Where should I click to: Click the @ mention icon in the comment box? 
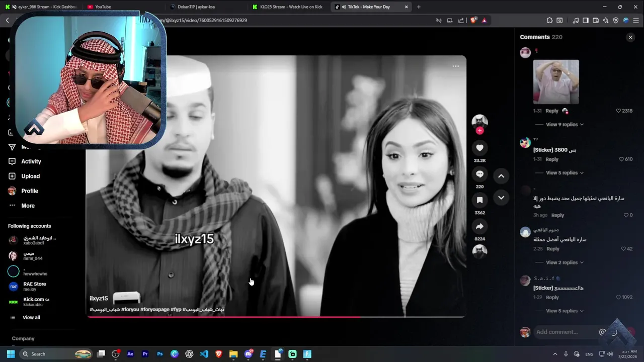coord(602,332)
